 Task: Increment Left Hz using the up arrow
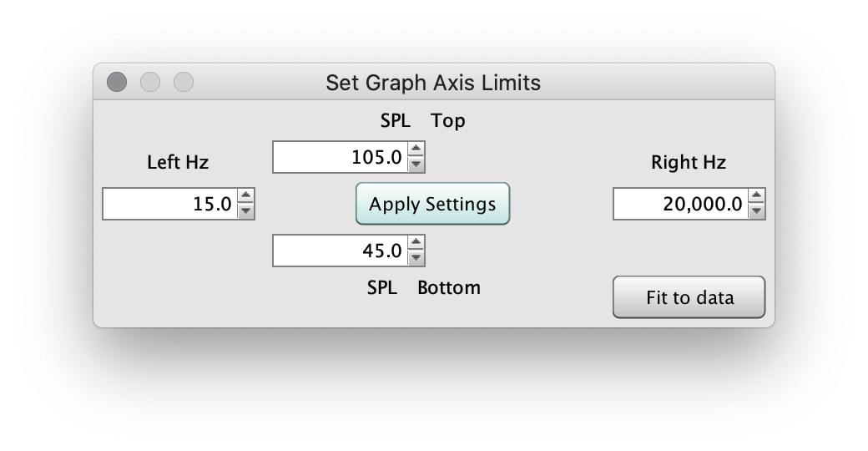(x=245, y=196)
